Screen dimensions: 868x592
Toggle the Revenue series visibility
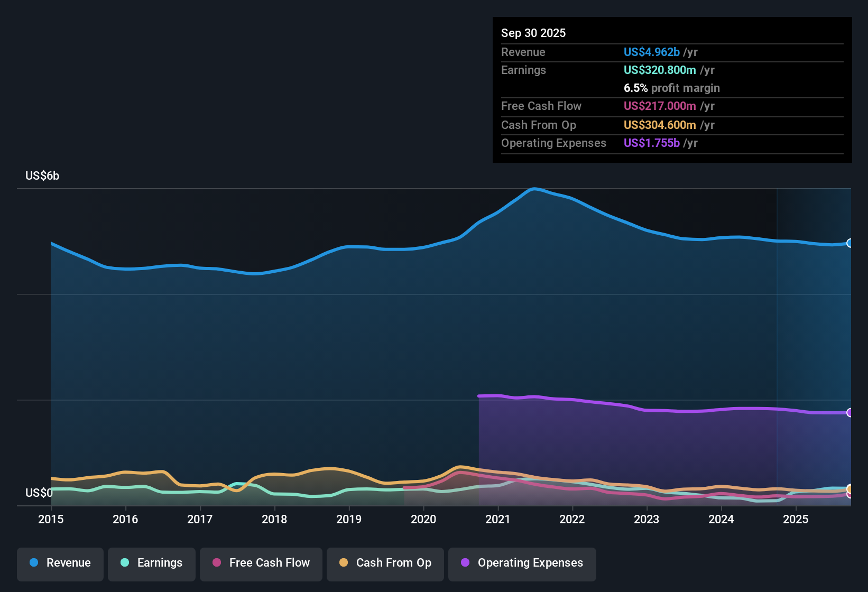[x=60, y=563]
